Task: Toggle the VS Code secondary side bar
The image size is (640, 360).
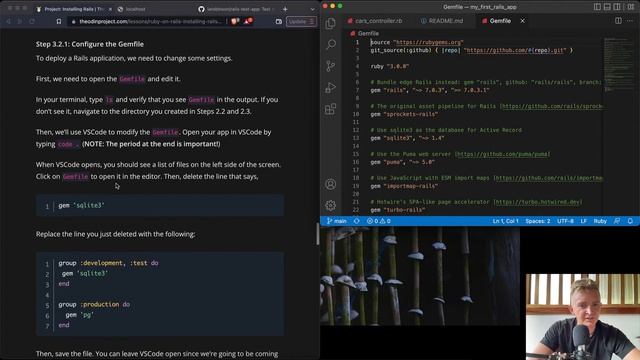Action: 617,7
